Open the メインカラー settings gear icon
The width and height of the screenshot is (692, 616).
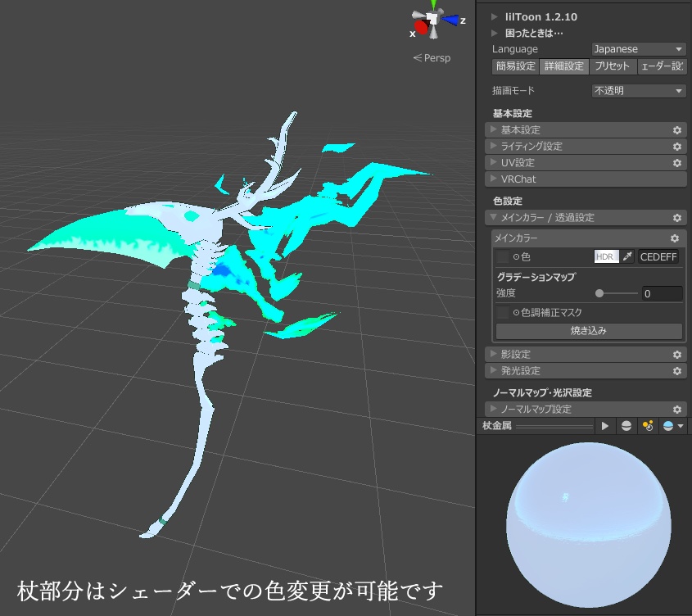point(674,238)
